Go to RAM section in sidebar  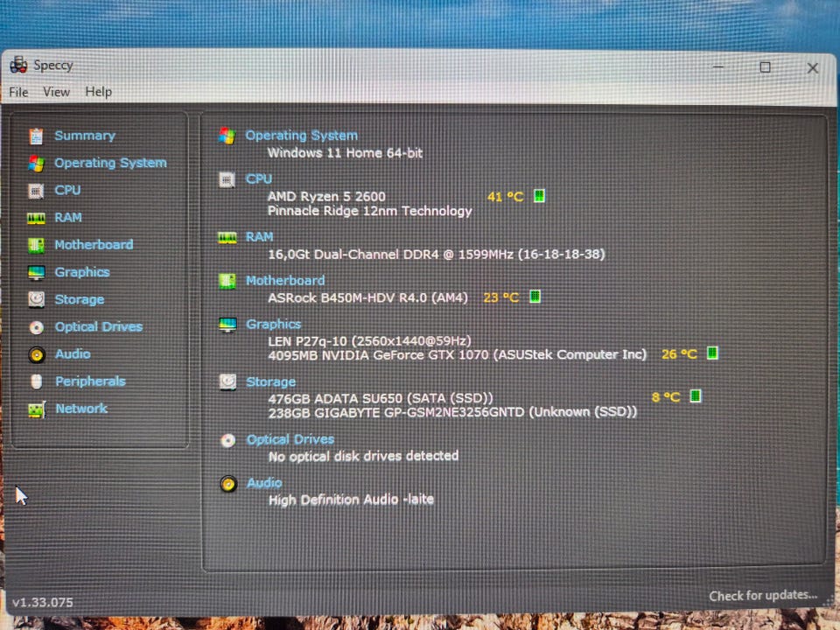pos(68,218)
